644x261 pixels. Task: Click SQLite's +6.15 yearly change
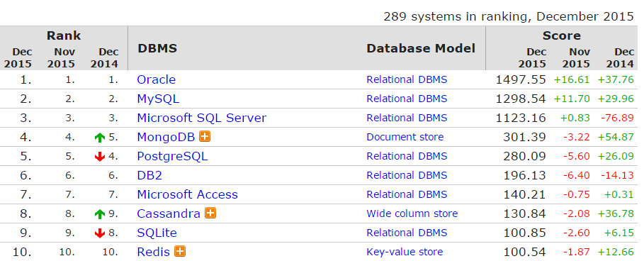(x=619, y=233)
